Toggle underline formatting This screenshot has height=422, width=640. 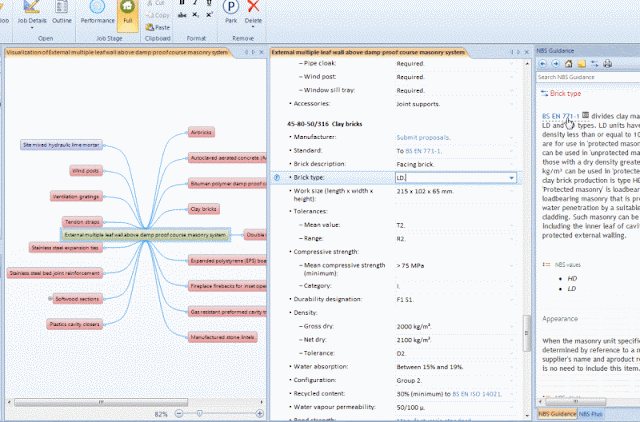(209, 3)
